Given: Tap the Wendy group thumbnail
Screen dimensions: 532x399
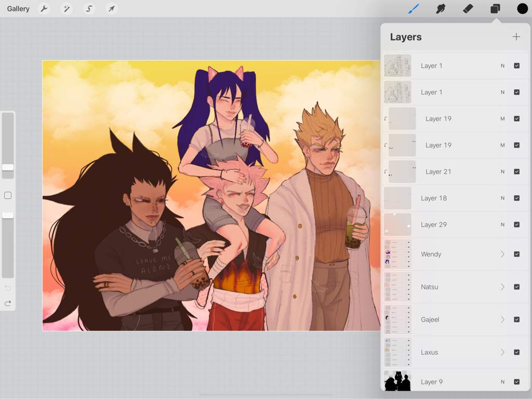Looking at the screenshot, I should [397, 254].
